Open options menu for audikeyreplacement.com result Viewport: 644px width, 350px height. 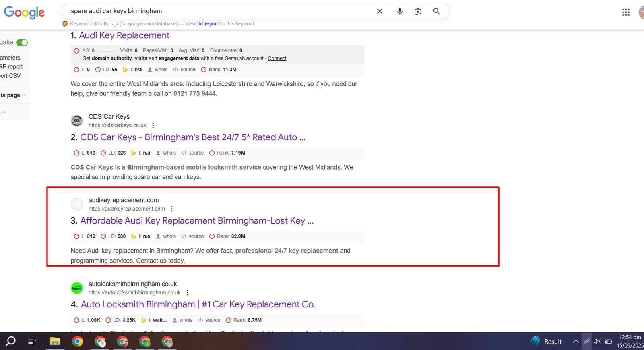(x=172, y=209)
